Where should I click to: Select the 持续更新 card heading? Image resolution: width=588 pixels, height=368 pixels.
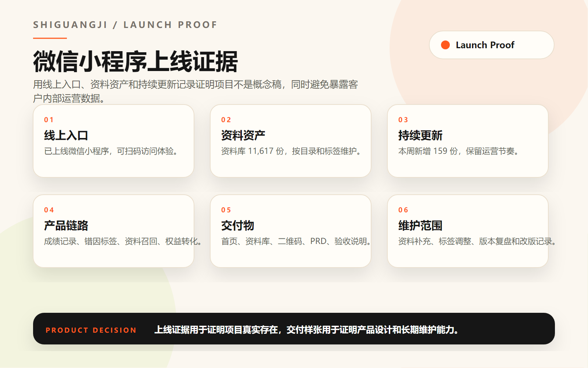(420, 135)
